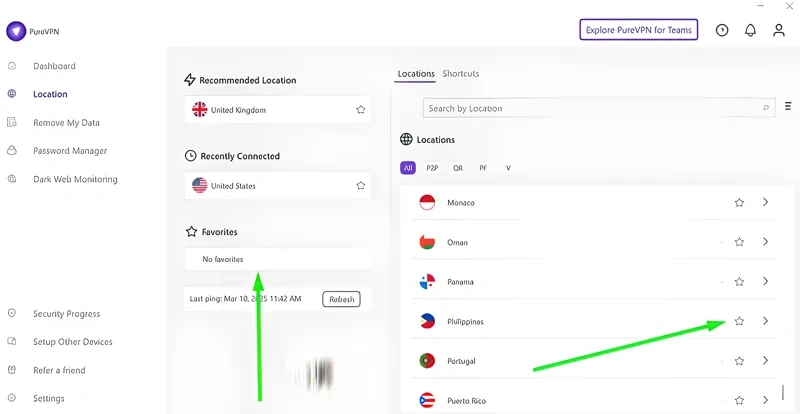Click the Security Progress shield icon

coord(12,313)
